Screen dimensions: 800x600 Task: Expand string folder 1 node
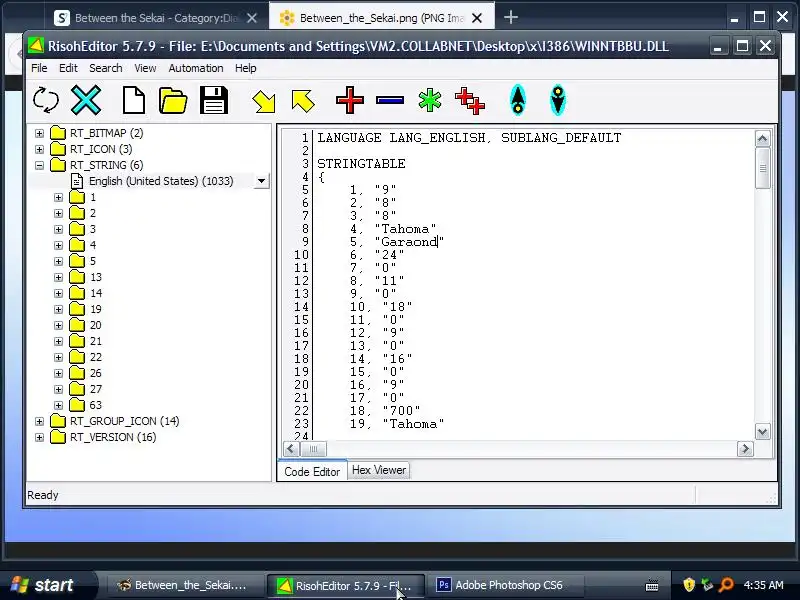click(59, 197)
